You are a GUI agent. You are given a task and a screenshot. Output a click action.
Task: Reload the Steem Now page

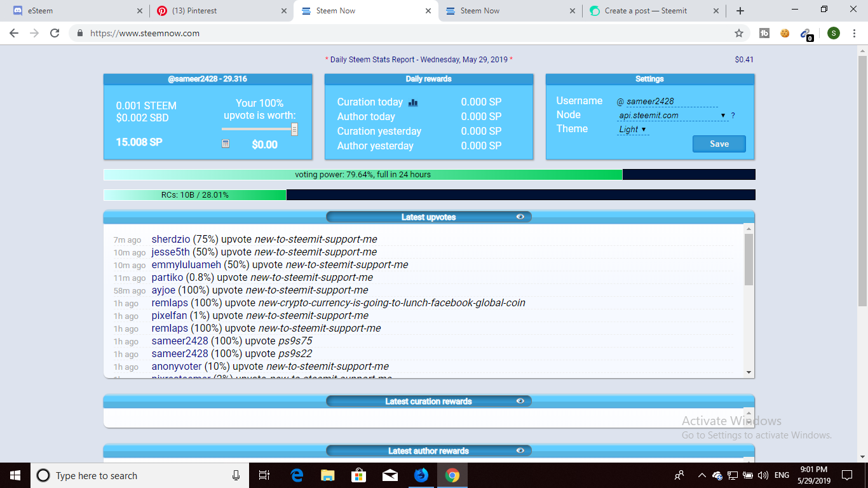55,33
